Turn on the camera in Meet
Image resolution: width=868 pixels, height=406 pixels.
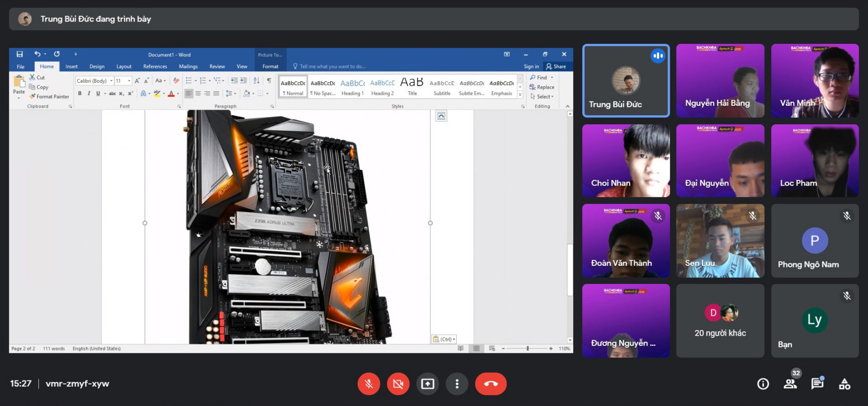click(x=398, y=384)
